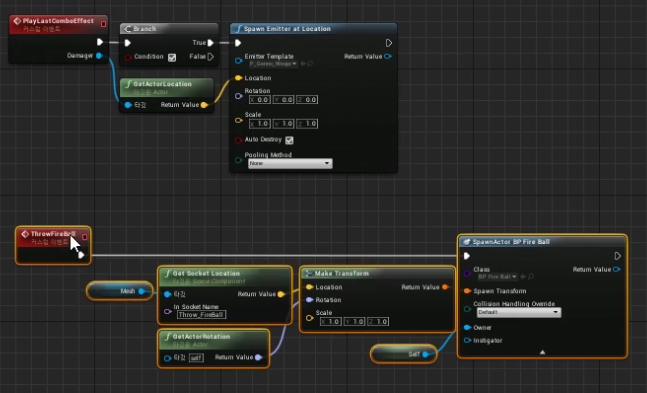Click the Spawn Emitter Scale input pin

[238, 120]
